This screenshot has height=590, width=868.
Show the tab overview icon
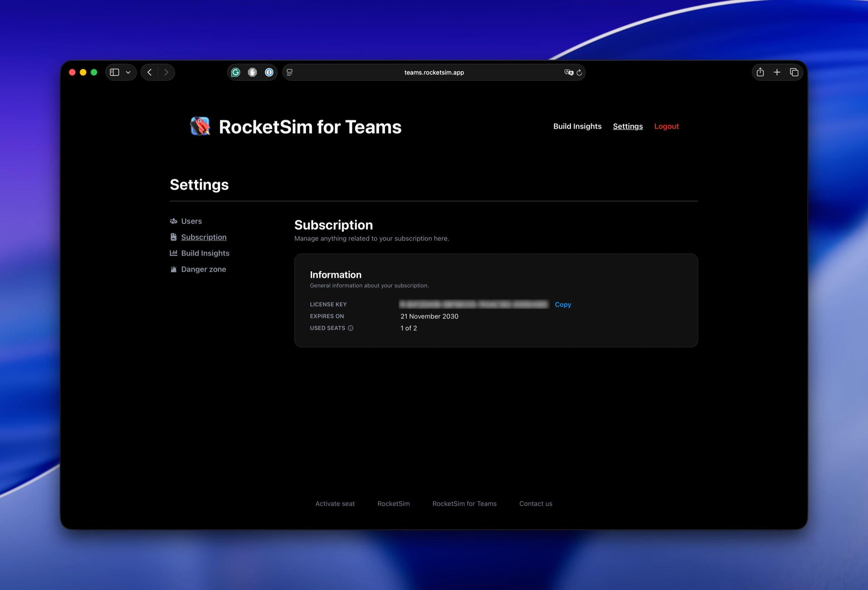coord(794,72)
